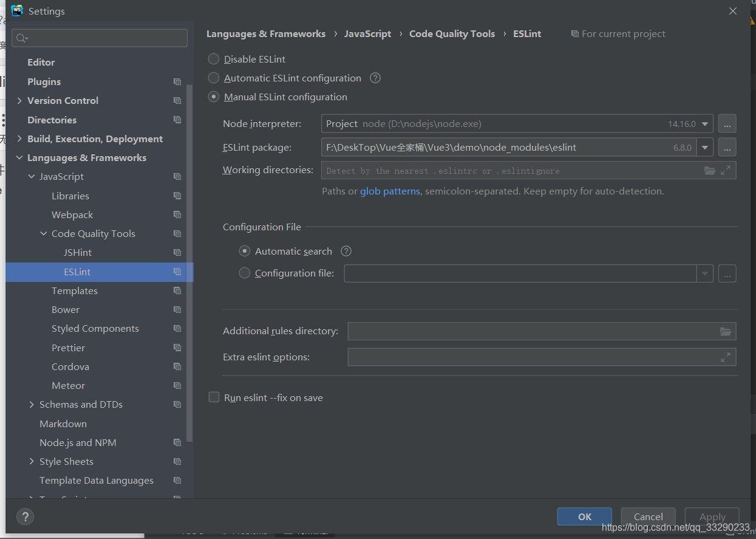
Task: Choose the Configuration file radio option
Action: [245, 273]
